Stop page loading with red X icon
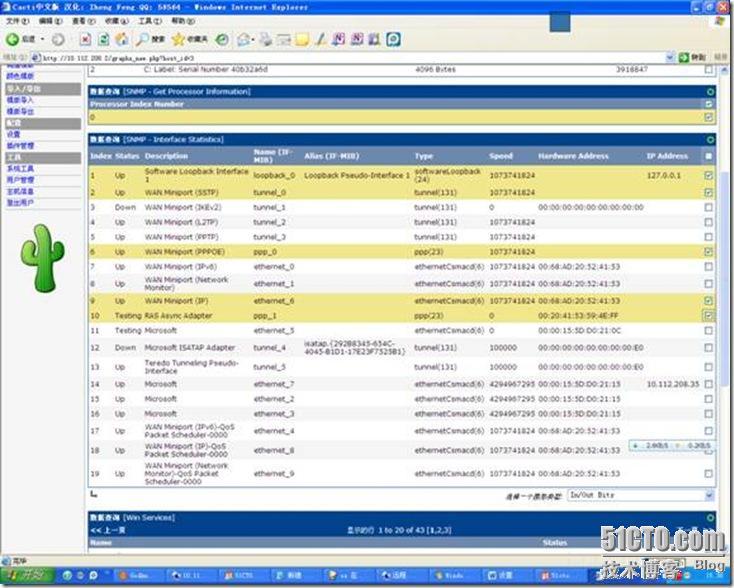 (85, 39)
